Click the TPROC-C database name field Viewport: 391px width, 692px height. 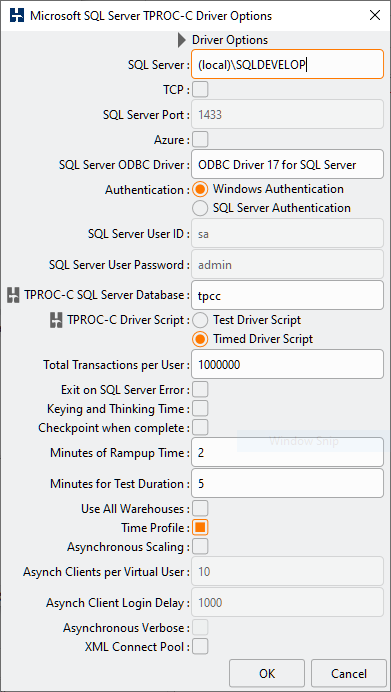tap(288, 296)
